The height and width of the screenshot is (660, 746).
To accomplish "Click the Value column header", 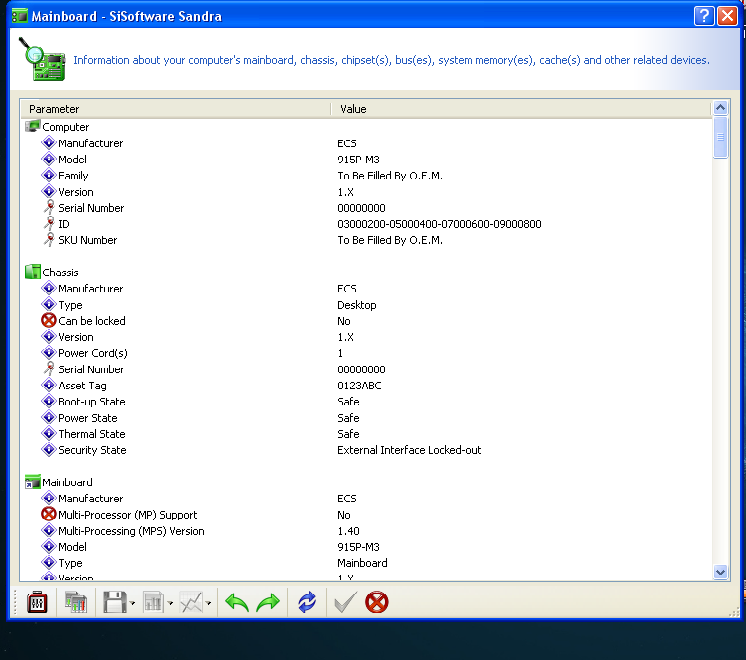I will click(521, 109).
